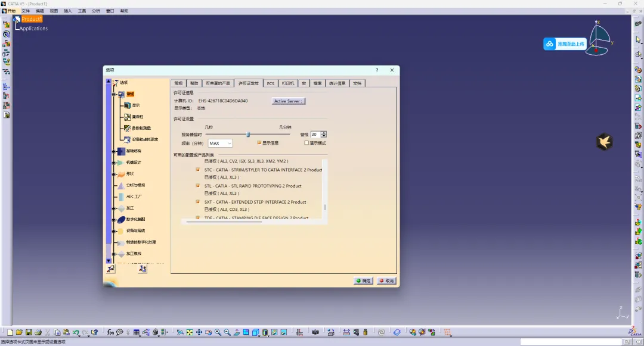Click the license list horizontal scrollbar
The image size is (644, 346).
[x=224, y=222]
